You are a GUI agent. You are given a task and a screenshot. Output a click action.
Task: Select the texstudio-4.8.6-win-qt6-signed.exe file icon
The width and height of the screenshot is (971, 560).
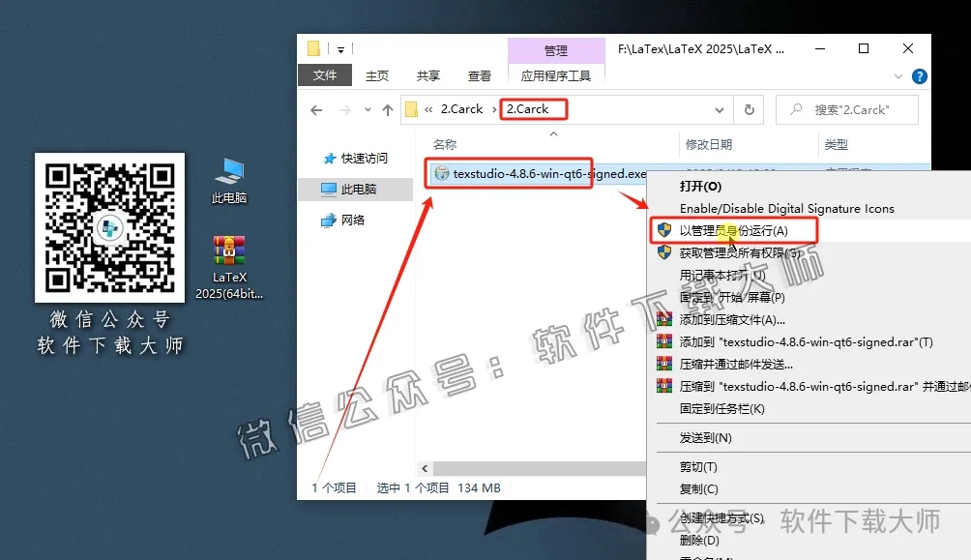(x=440, y=172)
